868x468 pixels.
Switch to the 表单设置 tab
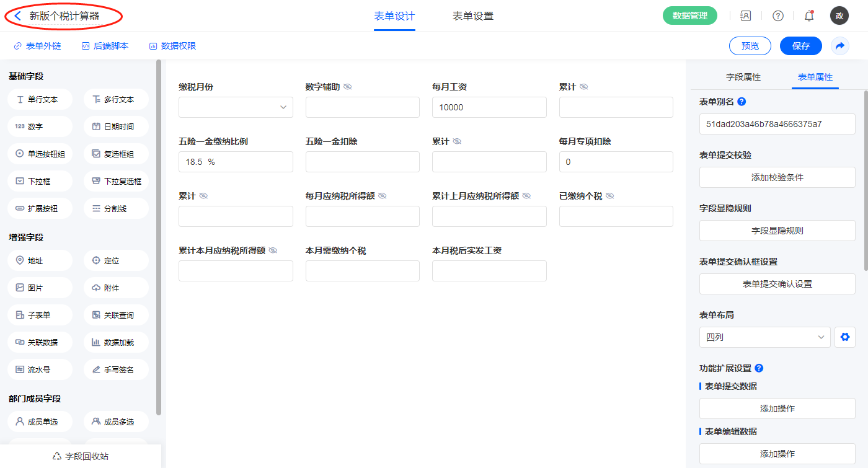coord(473,16)
